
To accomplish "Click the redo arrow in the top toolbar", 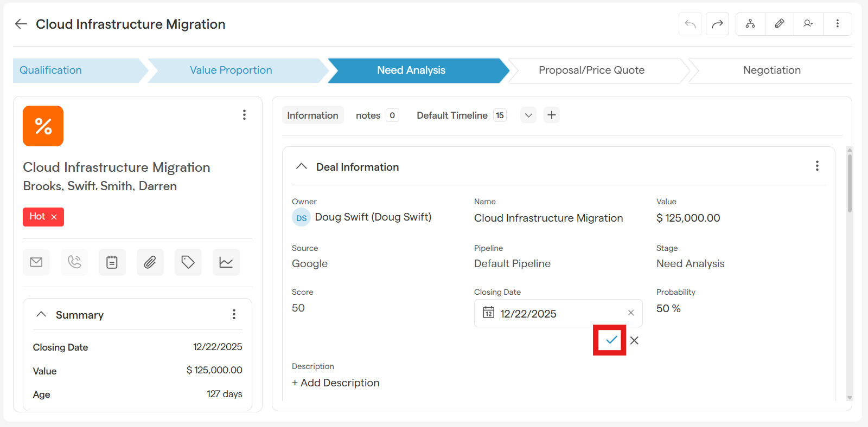I will point(717,24).
